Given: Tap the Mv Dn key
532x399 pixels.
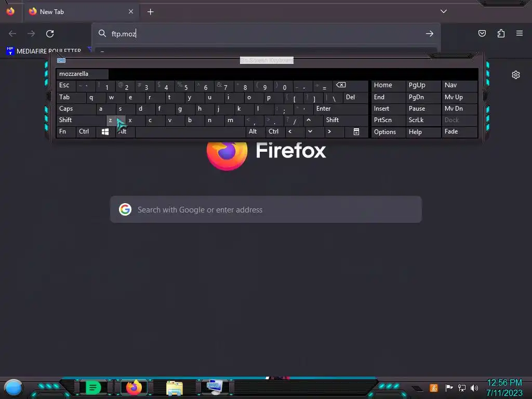Looking at the screenshot, I should point(459,109).
